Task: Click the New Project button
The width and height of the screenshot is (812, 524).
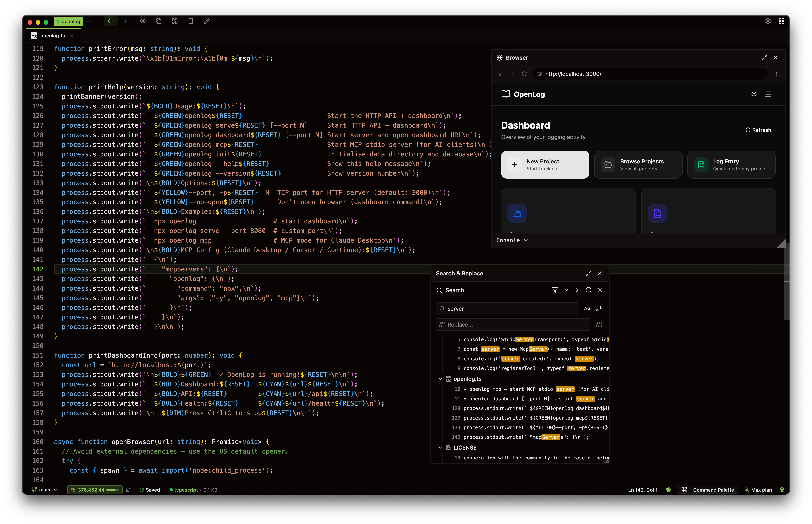Action: coord(545,165)
